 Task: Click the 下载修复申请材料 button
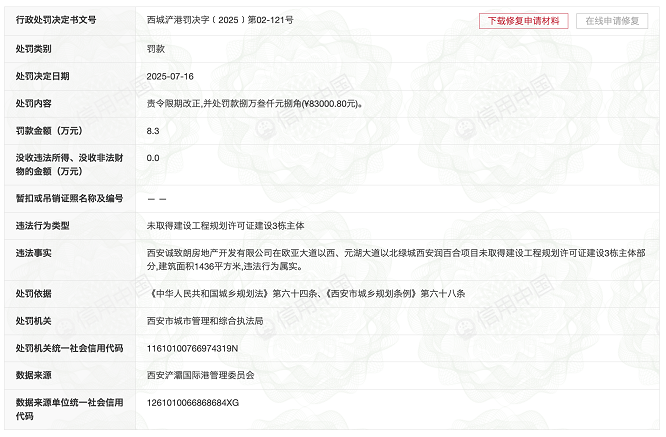[x=523, y=21]
